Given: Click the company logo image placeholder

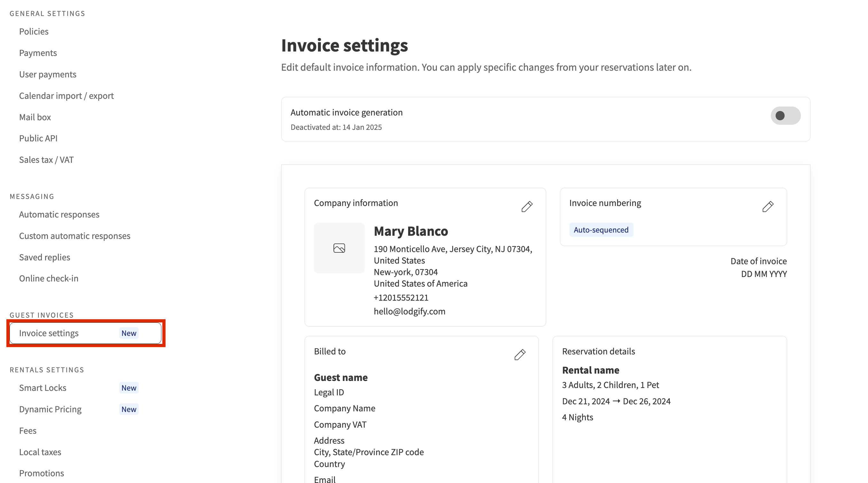Looking at the screenshot, I should 339,248.
